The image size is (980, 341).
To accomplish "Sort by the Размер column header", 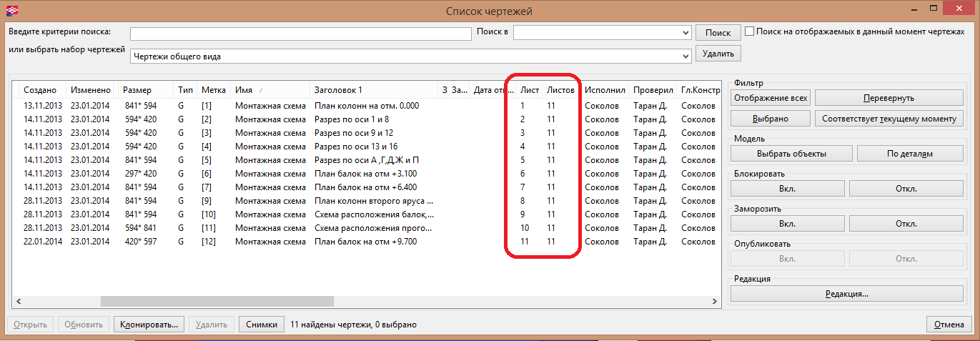I will coord(147,90).
